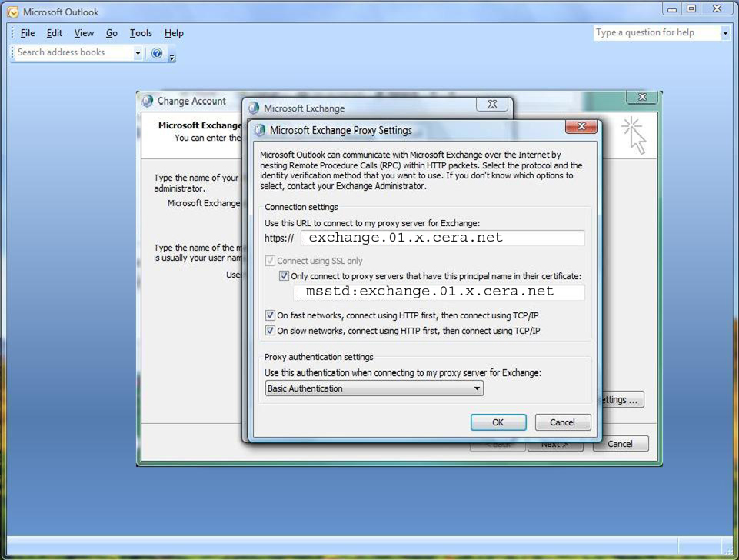This screenshot has width=739, height=560.
Task: Close the Microsoft Exchange Proxy Settings dialog
Action: 581,126
